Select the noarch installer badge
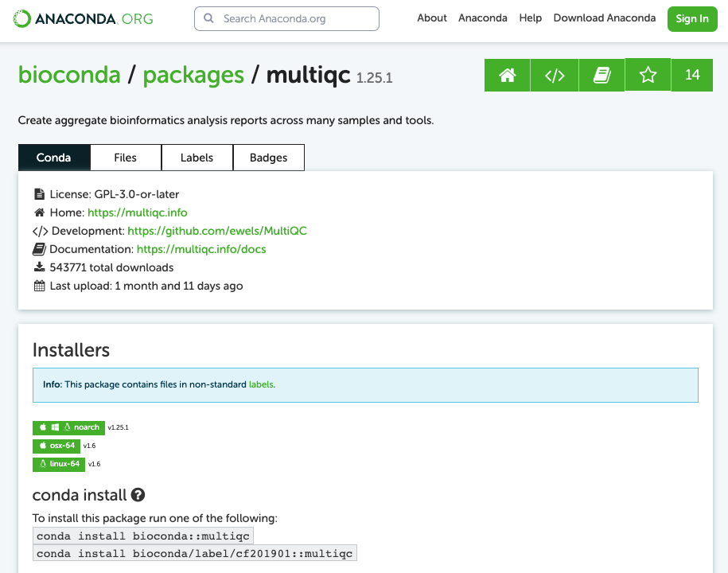This screenshot has width=728, height=573. [68, 427]
